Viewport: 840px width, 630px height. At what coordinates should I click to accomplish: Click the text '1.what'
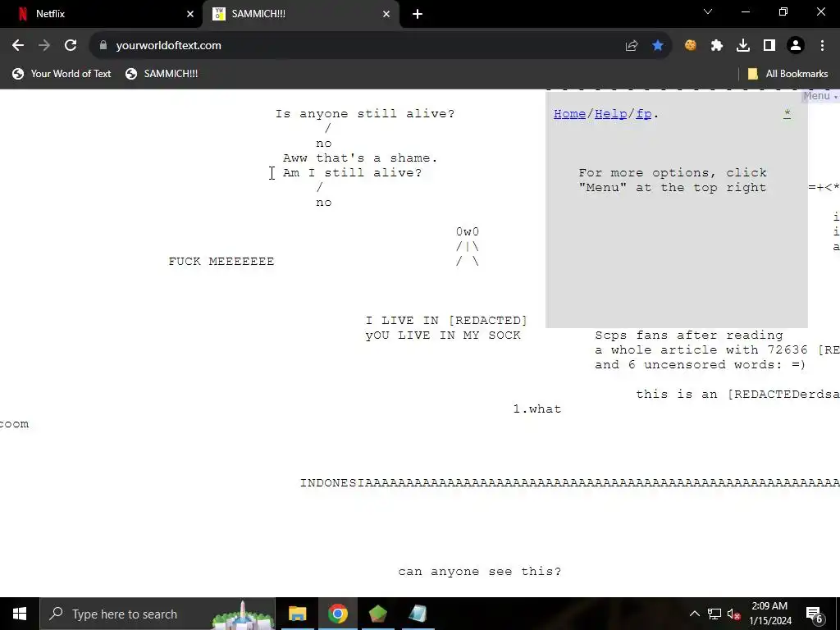pos(536,409)
